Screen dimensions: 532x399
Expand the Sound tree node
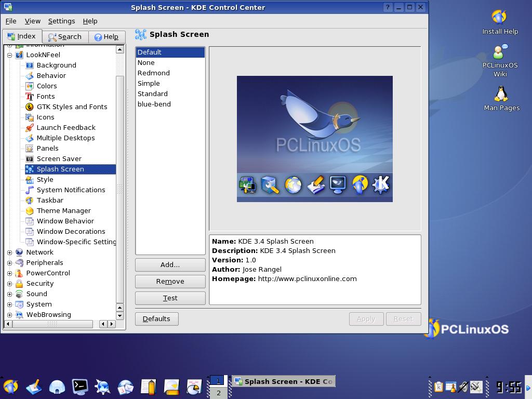coord(9,294)
